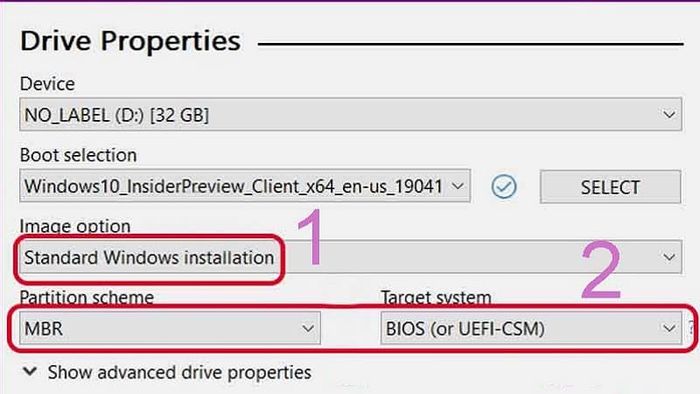Screen dimensions: 700x394
Task: Click the Target system label
Action: click(436, 297)
